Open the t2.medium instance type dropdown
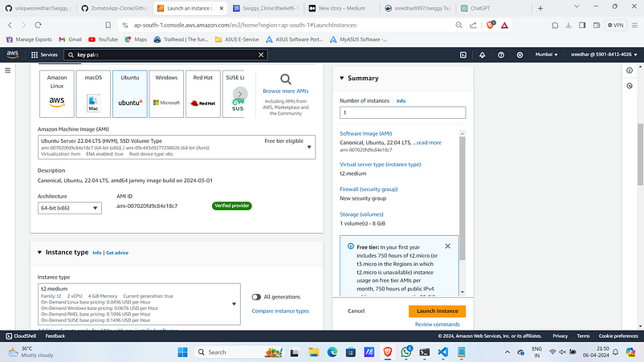This screenshot has height=362, width=644. click(139, 304)
